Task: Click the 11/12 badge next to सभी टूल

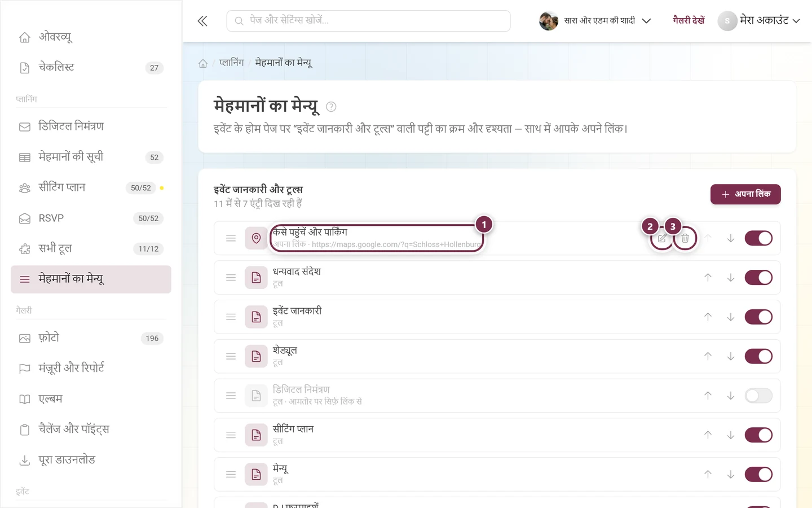Action: point(148,248)
